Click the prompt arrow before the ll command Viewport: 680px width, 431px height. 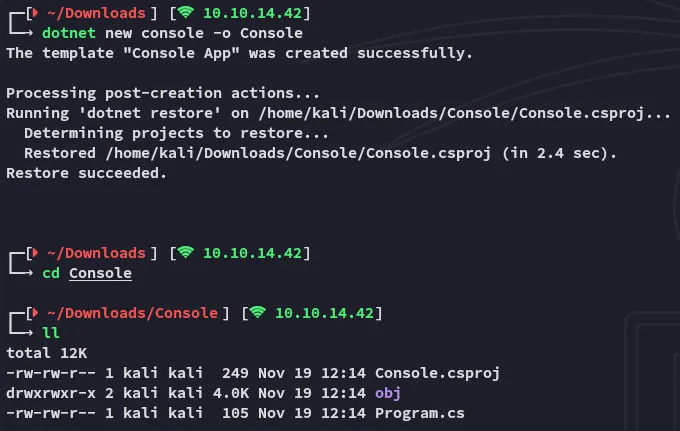click(x=20, y=332)
